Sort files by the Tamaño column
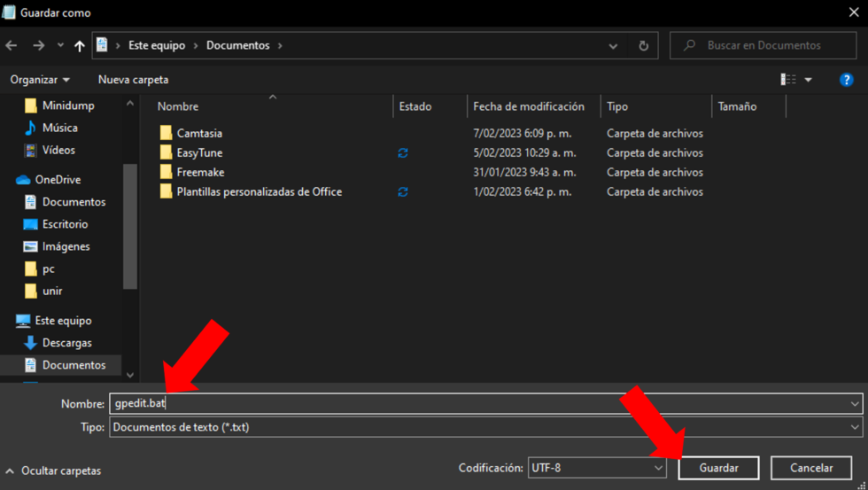The image size is (868, 490). click(737, 106)
